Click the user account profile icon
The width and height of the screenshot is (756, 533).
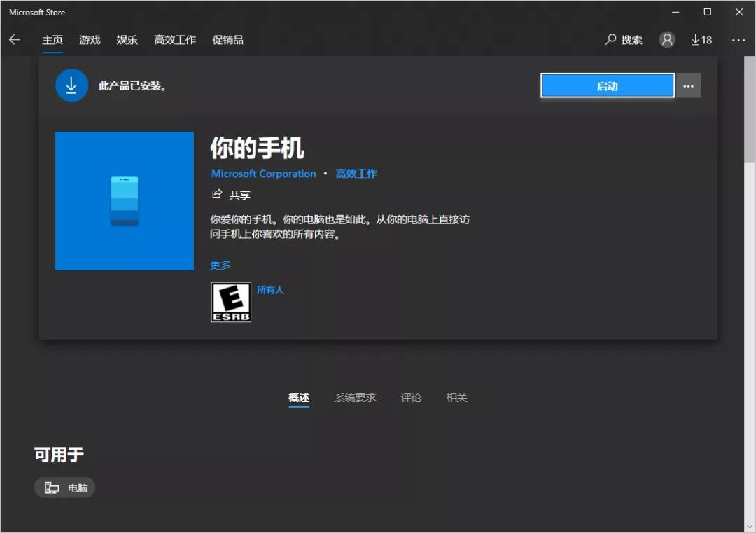[x=666, y=40]
